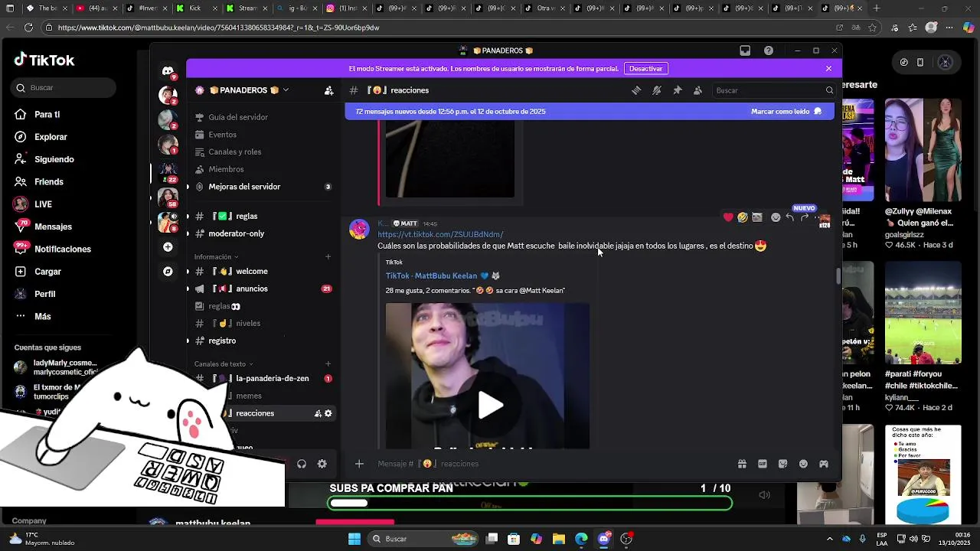Image resolution: width=980 pixels, height=551 pixels.
Task: Open reacciones channel settings gear
Action: [328, 413]
